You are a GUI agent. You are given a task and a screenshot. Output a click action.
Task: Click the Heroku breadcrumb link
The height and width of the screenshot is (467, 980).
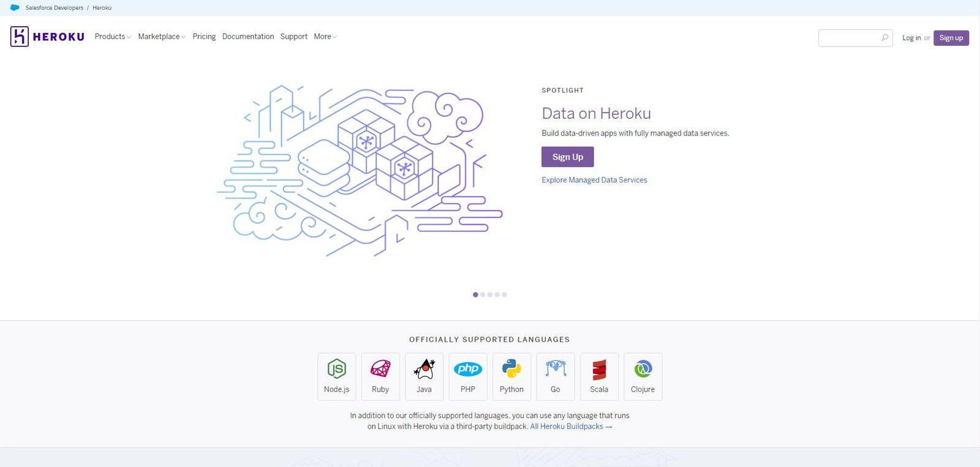(x=102, y=8)
